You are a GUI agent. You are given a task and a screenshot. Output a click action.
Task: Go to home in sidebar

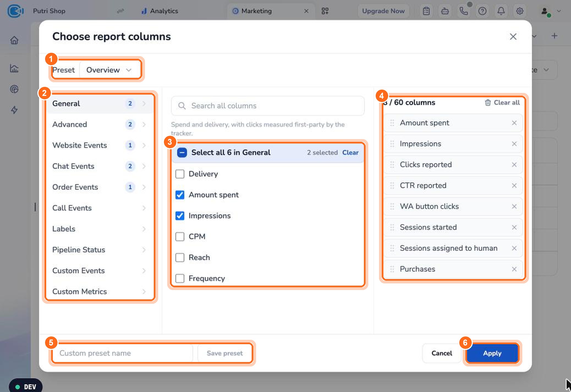[14, 40]
